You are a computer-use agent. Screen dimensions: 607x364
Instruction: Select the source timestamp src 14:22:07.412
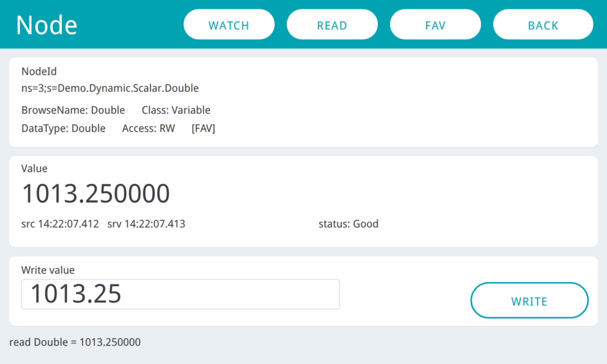60,224
